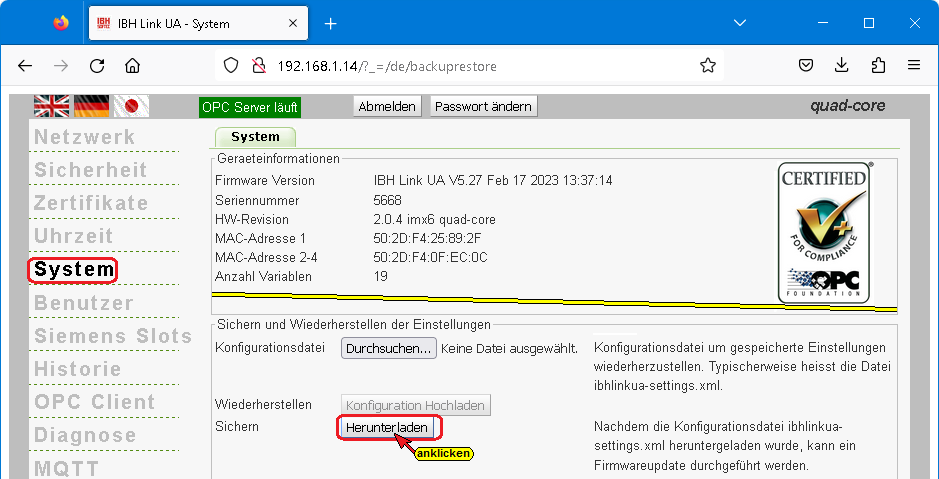The height and width of the screenshot is (479, 939).
Task: Switch language to Japanese flag
Action: 131,106
